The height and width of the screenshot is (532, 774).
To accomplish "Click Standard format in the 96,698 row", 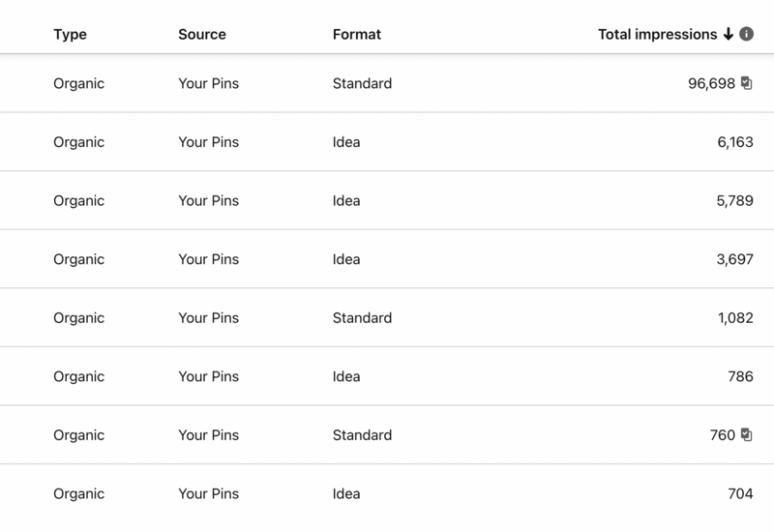I will tap(362, 83).
